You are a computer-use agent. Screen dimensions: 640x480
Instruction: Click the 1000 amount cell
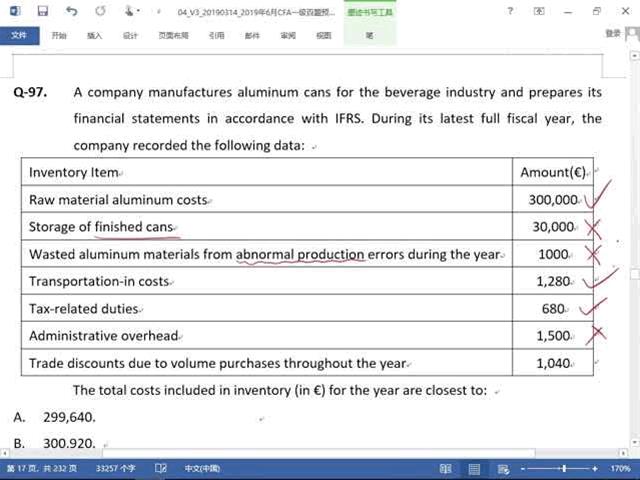(x=553, y=254)
